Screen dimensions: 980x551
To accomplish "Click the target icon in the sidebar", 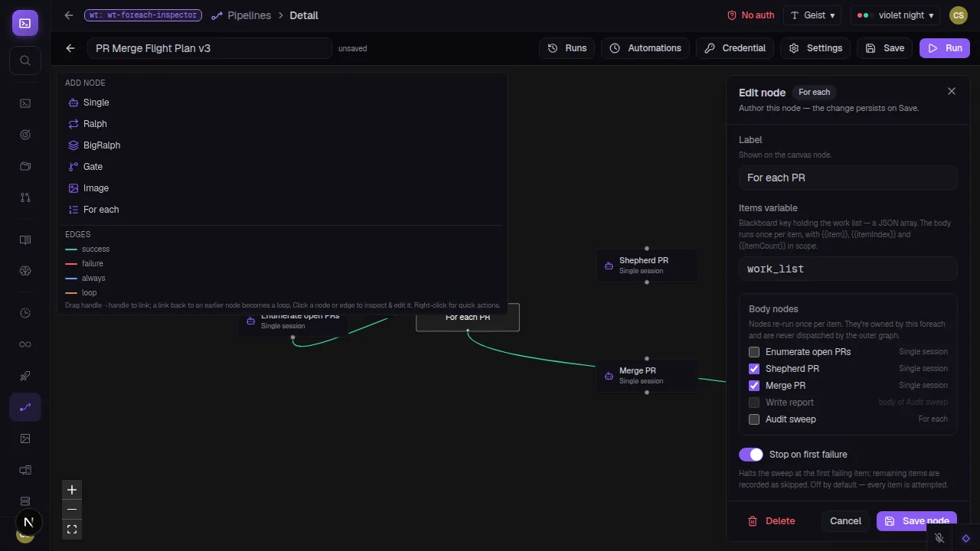I will 25,135.
